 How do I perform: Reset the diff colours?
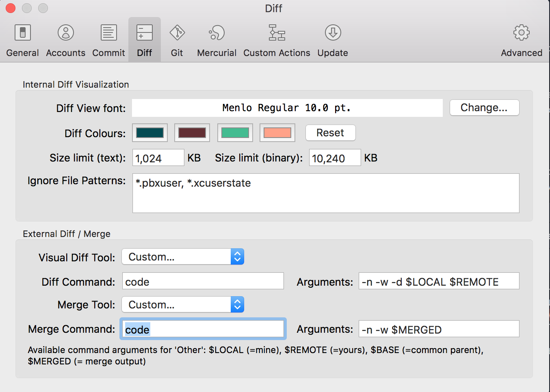[330, 133]
